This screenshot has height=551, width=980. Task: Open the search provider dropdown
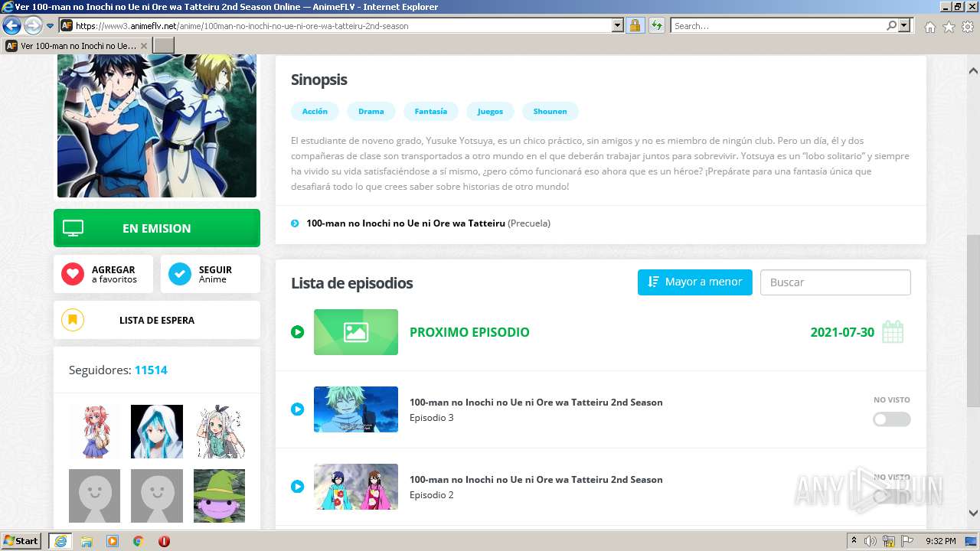click(x=904, y=26)
